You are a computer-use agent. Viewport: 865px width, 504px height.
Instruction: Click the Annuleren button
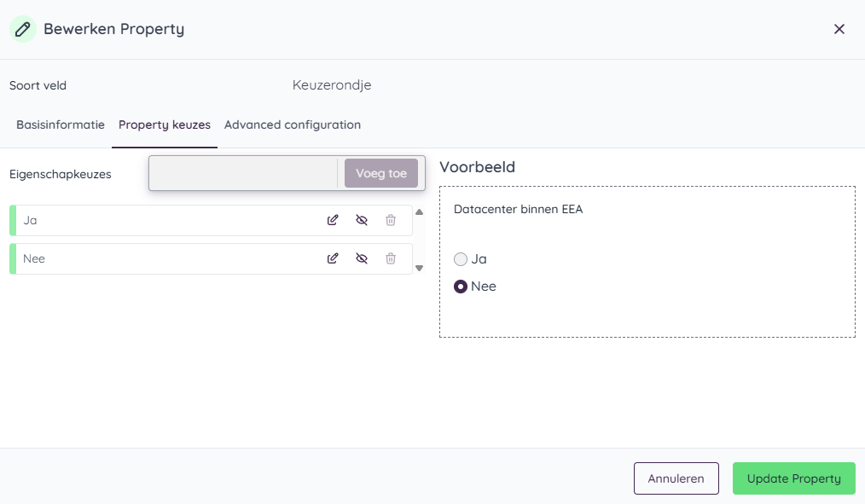(676, 478)
